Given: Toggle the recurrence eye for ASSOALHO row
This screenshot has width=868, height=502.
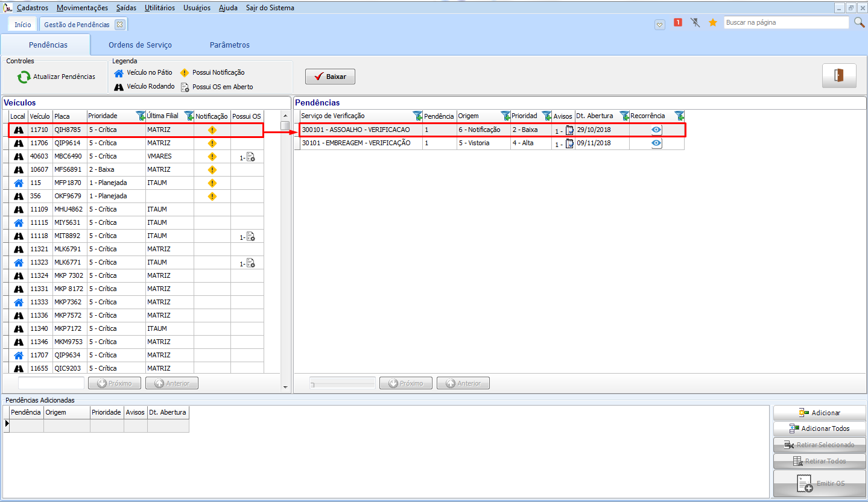Looking at the screenshot, I should point(656,130).
